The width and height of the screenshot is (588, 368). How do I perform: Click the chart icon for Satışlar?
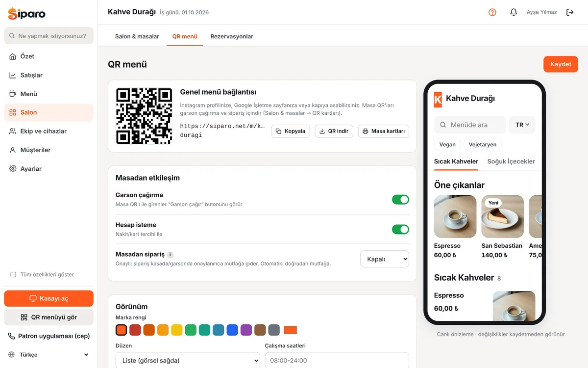[13, 75]
